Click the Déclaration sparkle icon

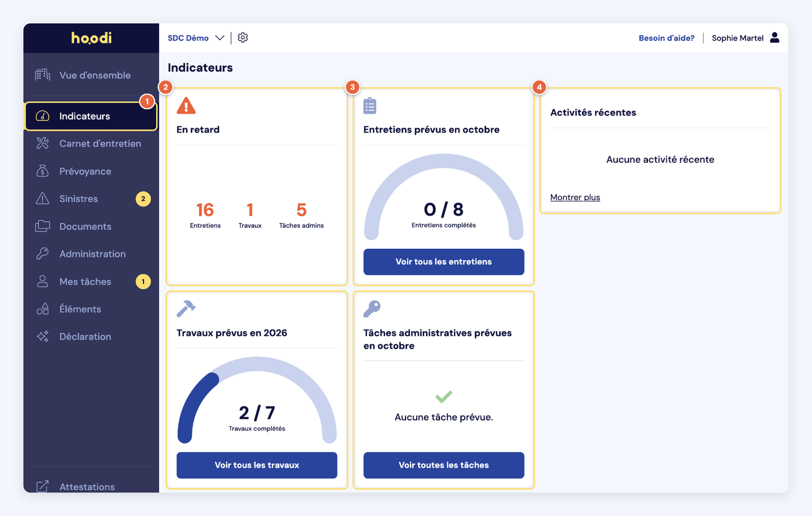[x=42, y=337]
